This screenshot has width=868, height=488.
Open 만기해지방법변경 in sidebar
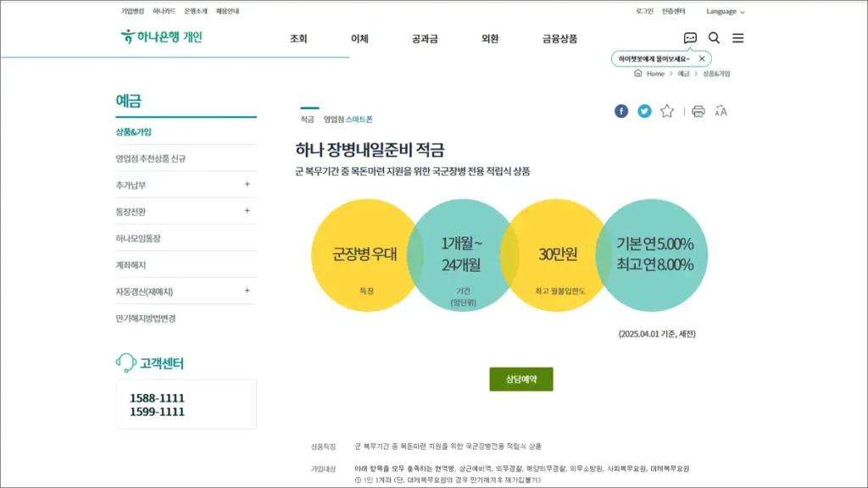146,319
